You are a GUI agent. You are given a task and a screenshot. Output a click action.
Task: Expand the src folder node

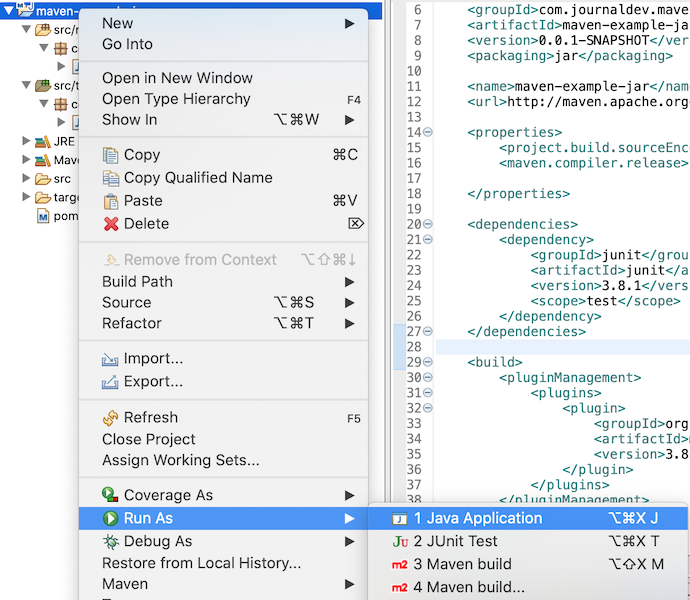[x=26, y=178]
